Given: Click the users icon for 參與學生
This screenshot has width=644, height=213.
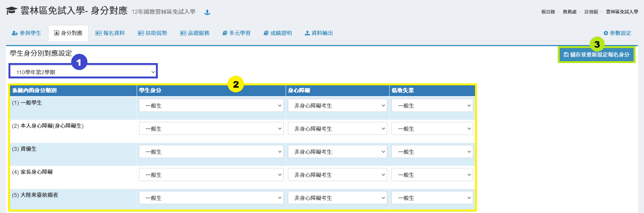Looking at the screenshot, I should point(15,33).
